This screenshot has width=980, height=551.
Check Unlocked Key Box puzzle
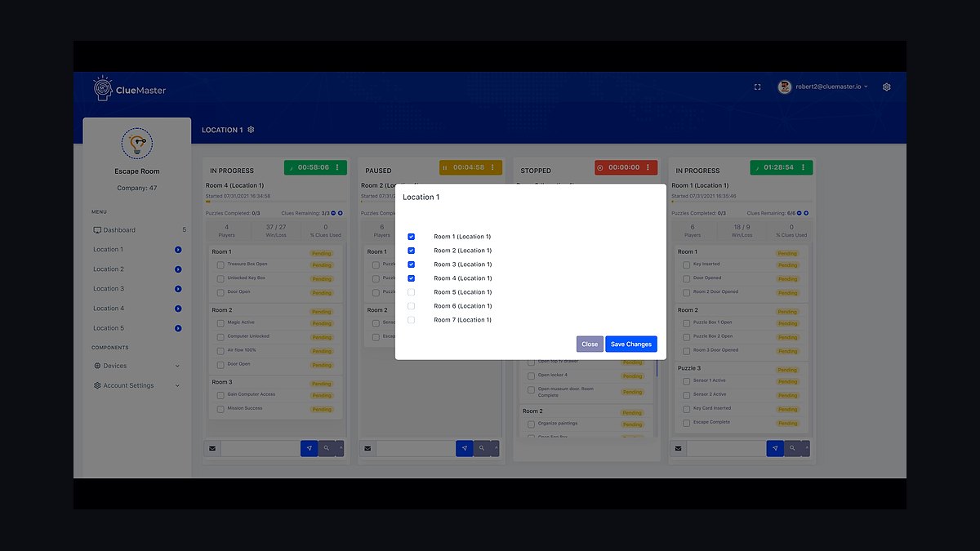pyautogui.click(x=220, y=278)
